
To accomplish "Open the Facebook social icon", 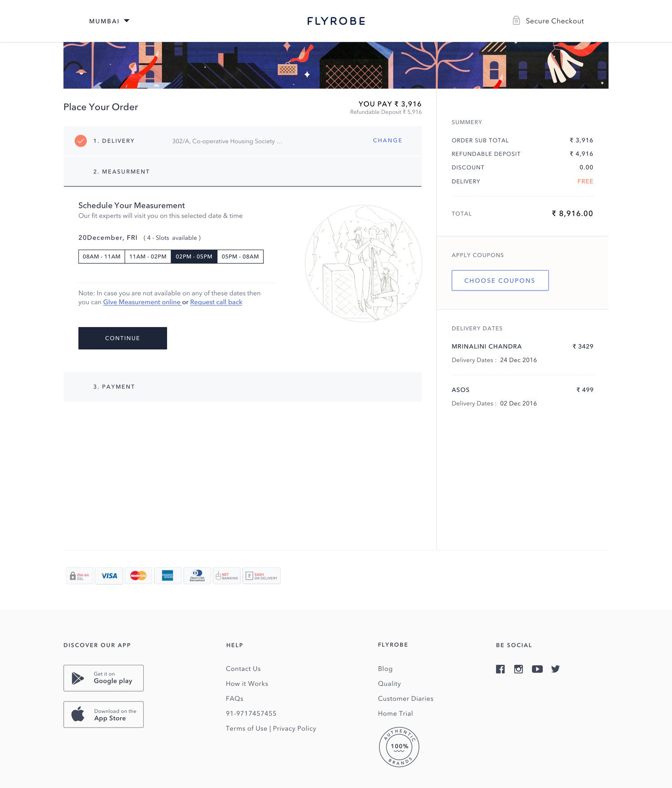I will (x=500, y=669).
